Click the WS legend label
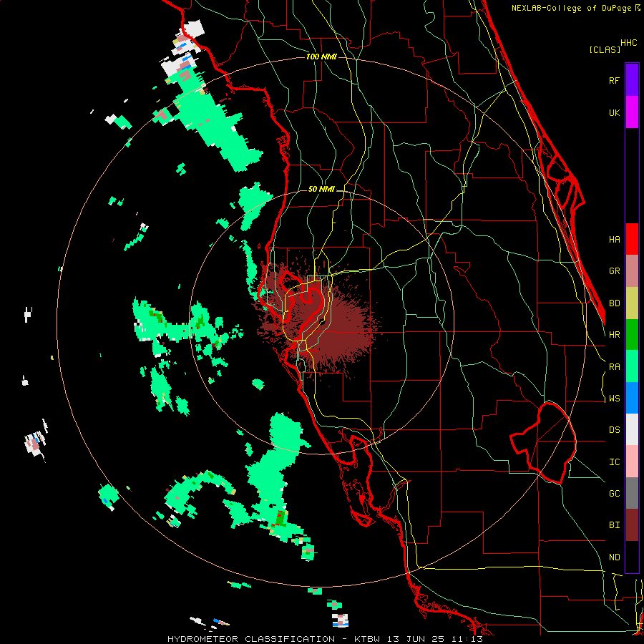Viewport: 644px width, 644px height. point(614,399)
